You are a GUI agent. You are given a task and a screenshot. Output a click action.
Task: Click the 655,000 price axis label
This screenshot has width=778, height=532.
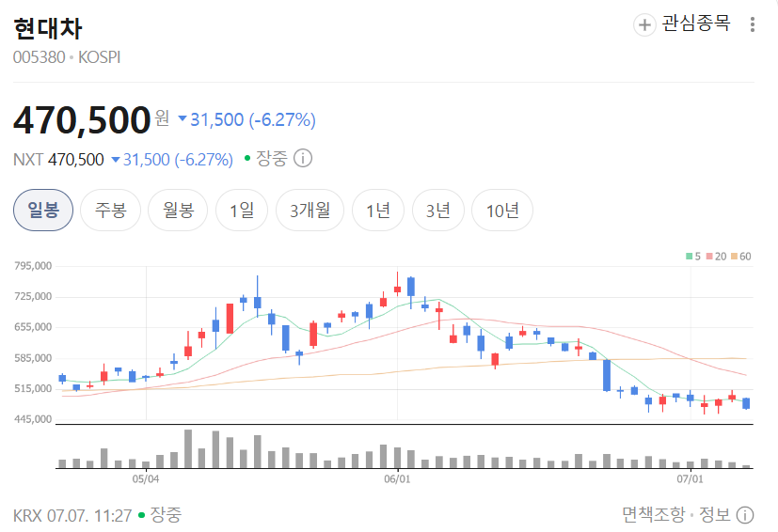(x=33, y=327)
